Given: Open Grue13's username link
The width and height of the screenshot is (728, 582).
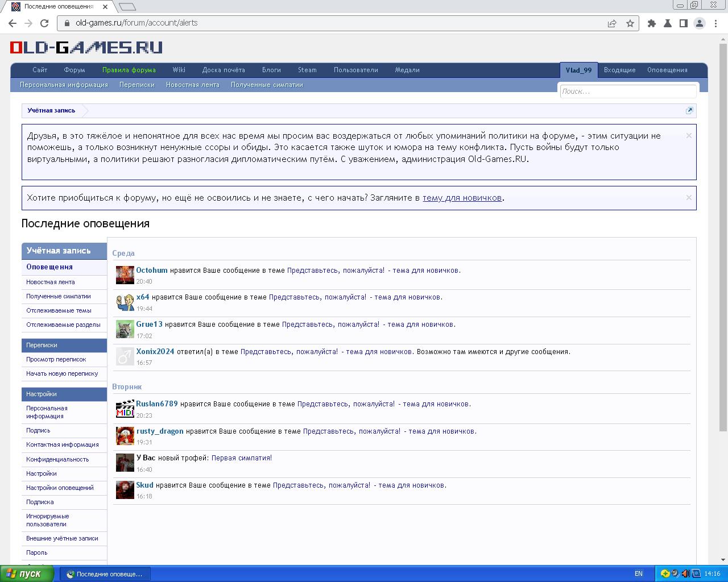Looking at the screenshot, I should click(x=149, y=324).
